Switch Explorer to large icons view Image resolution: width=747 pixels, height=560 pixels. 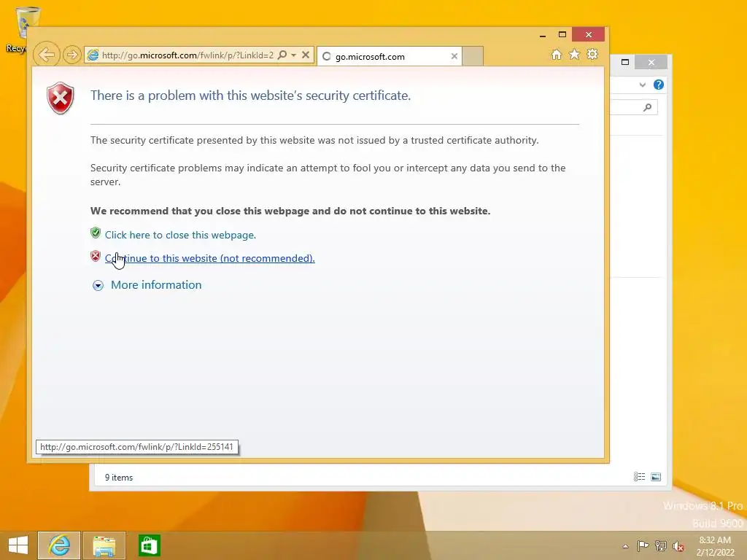656,477
